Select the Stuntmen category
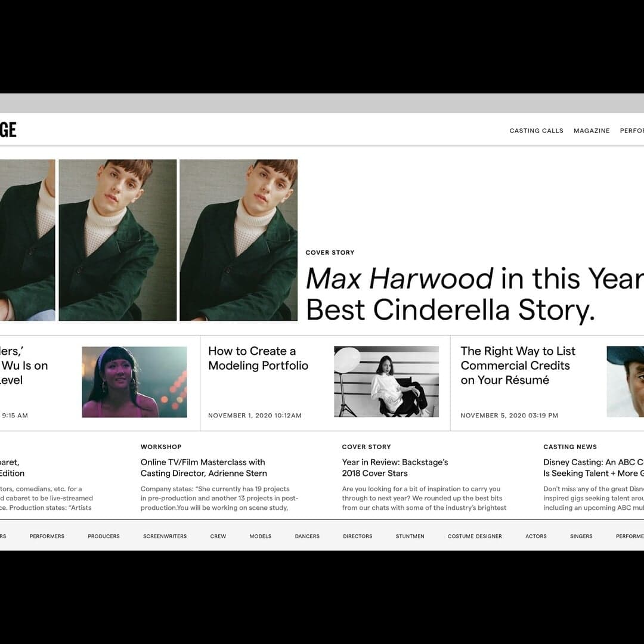 point(410,536)
